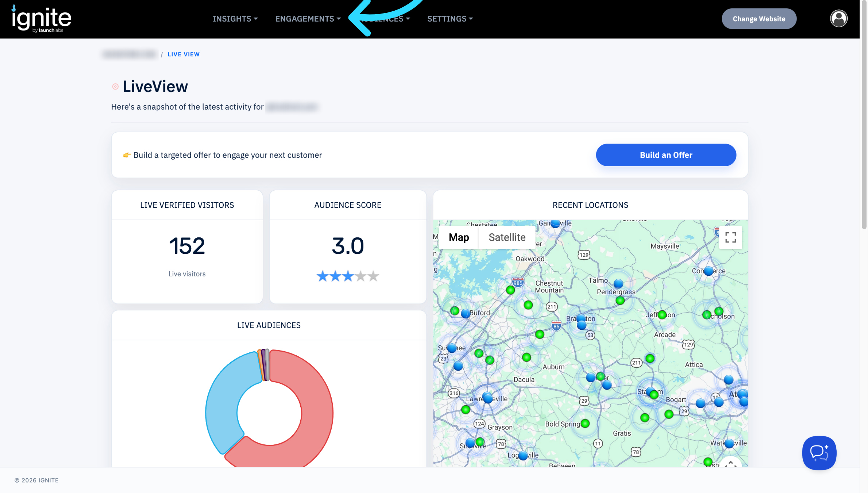This screenshot has height=493, width=868.
Task: Click the blue marker on Loganville
Action: 523,455
